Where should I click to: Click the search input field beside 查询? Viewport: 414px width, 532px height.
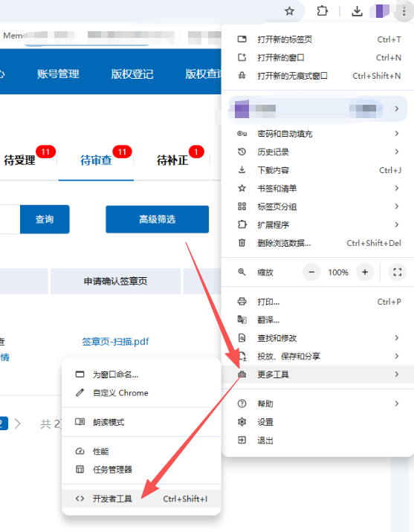pos(10,219)
